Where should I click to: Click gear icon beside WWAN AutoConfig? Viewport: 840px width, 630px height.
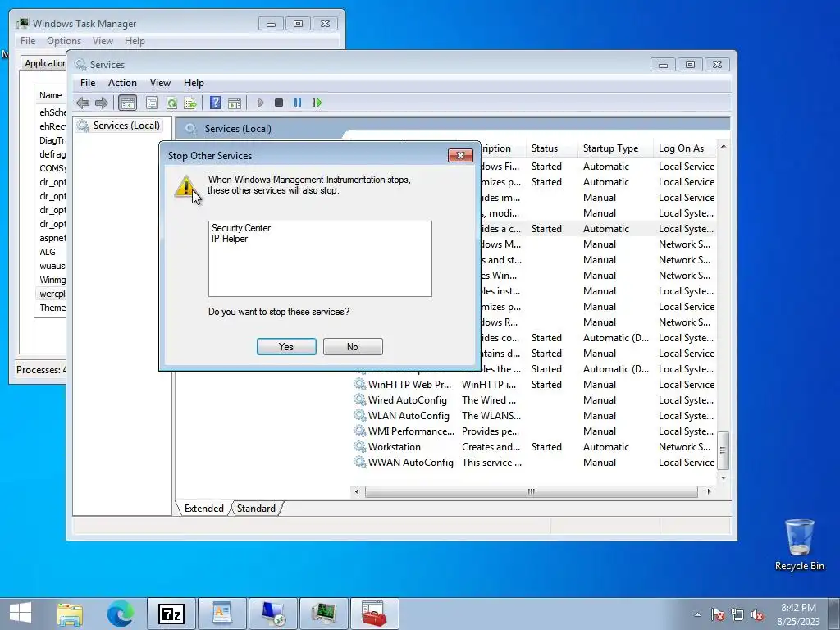(359, 462)
